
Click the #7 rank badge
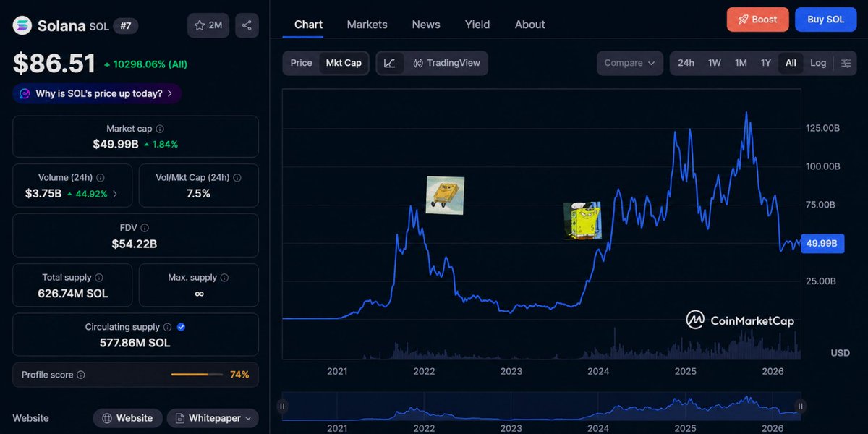point(126,26)
